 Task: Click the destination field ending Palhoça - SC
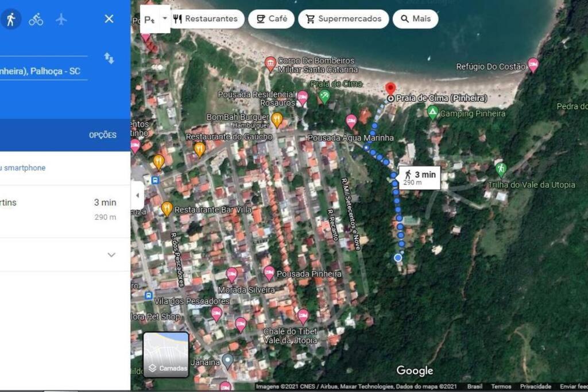pyautogui.click(x=44, y=71)
